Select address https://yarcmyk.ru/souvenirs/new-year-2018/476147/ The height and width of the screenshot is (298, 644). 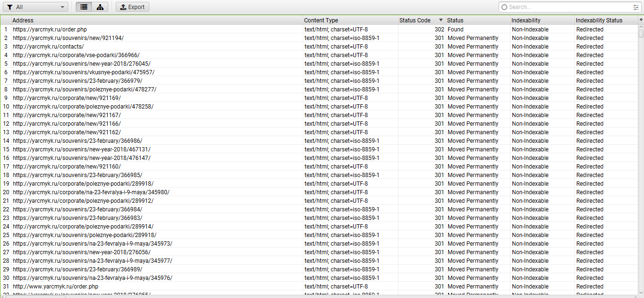coord(82,158)
